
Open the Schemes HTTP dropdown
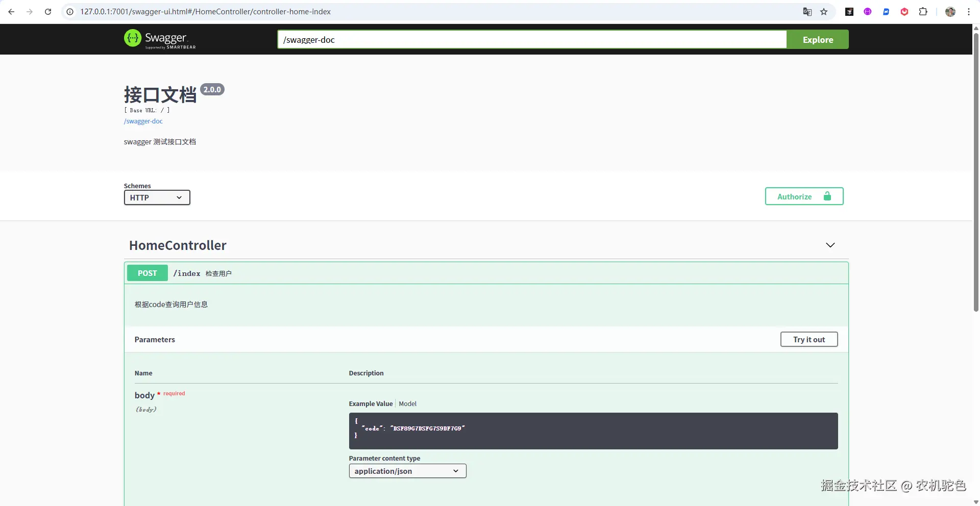pyautogui.click(x=157, y=197)
